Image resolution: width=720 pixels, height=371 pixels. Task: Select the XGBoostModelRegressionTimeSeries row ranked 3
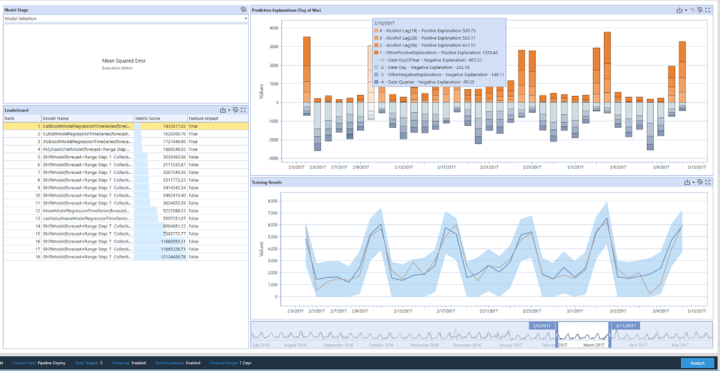pyautogui.click(x=126, y=141)
